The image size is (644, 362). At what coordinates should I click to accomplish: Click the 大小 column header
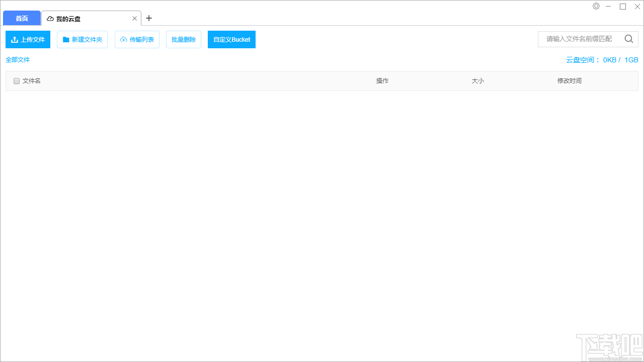478,81
